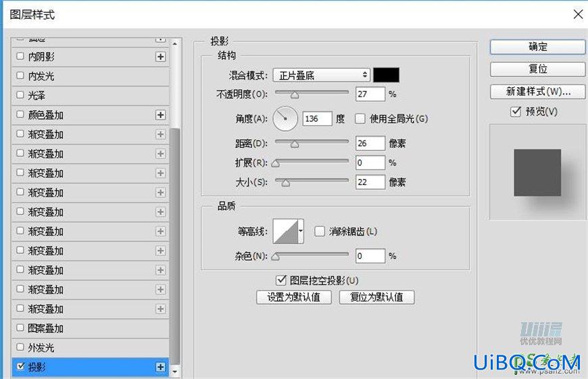This screenshot has height=379, width=588.
Task: Click the 不透明度 field showing 27
Action: coord(370,94)
